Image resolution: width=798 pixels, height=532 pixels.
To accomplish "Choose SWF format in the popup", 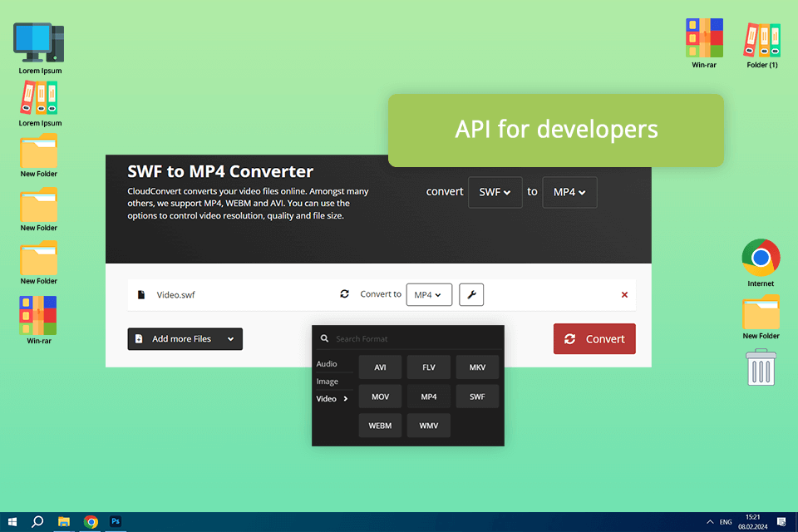I will pyautogui.click(x=477, y=397).
